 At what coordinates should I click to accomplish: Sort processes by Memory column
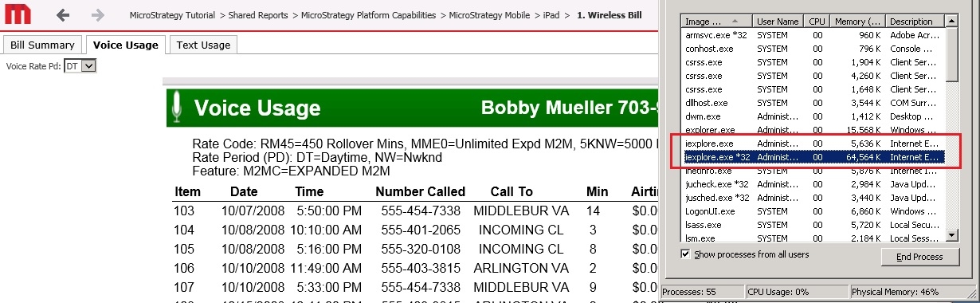pyautogui.click(x=857, y=22)
